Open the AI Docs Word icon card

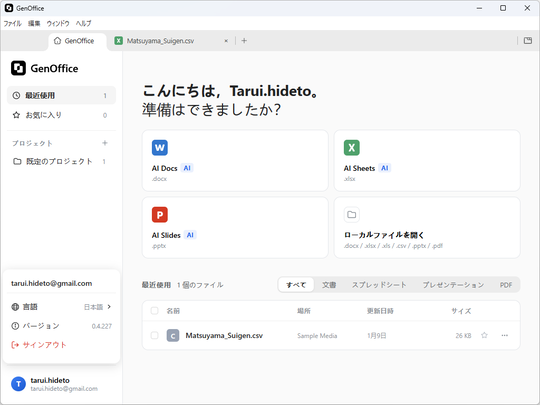159,148
